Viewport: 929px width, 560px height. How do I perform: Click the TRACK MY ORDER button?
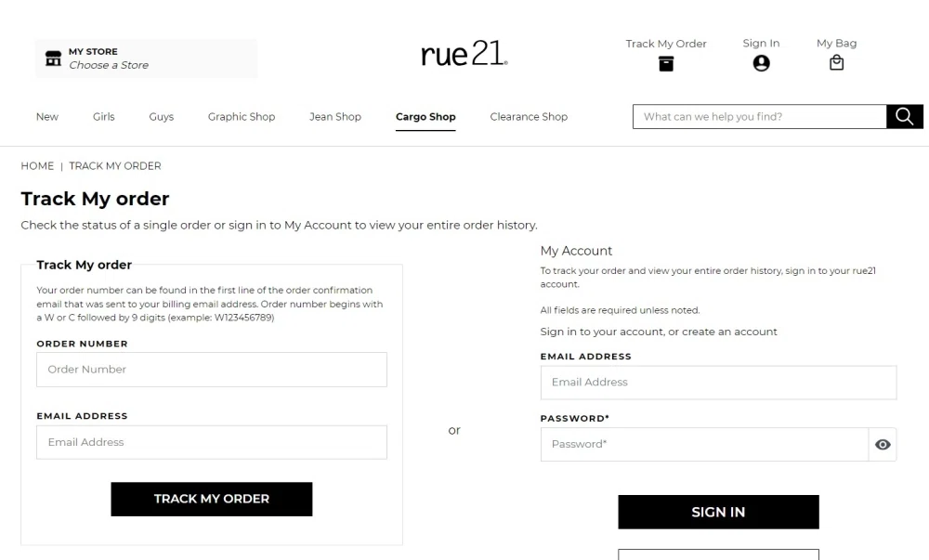(x=211, y=499)
